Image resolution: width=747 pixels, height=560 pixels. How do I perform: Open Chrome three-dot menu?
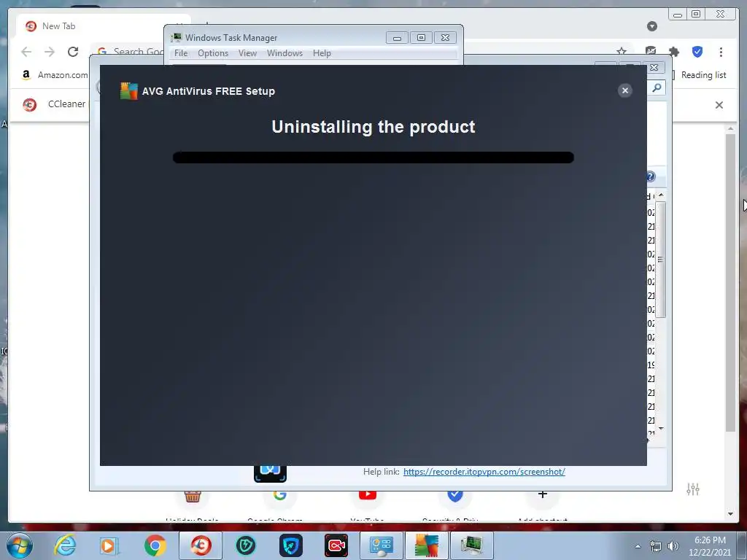(721, 52)
